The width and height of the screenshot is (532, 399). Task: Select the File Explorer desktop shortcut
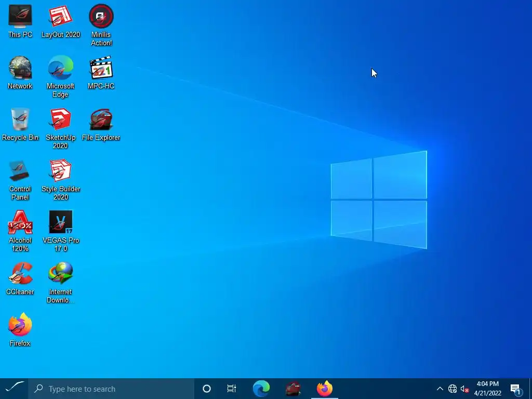coord(101,124)
